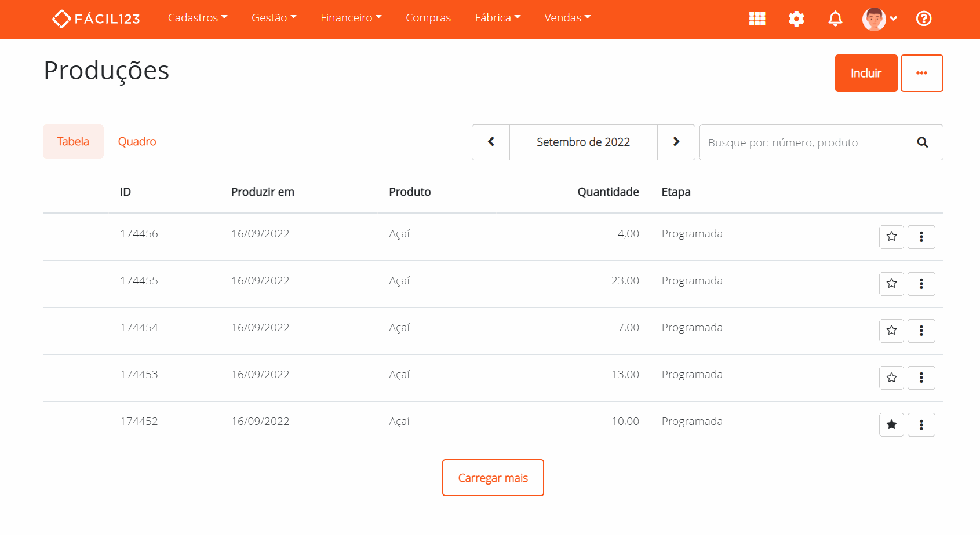Expand the Vendas dropdown
980x535 pixels.
pyautogui.click(x=567, y=18)
